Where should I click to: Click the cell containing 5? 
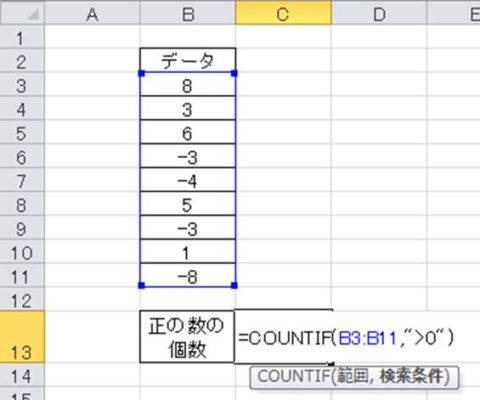(188, 204)
